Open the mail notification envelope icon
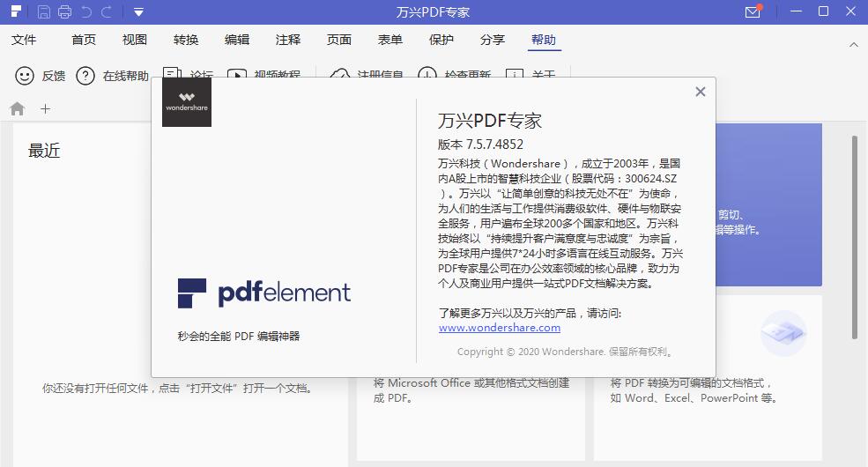The height and width of the screenshot is (467, 868). point(753,11)
